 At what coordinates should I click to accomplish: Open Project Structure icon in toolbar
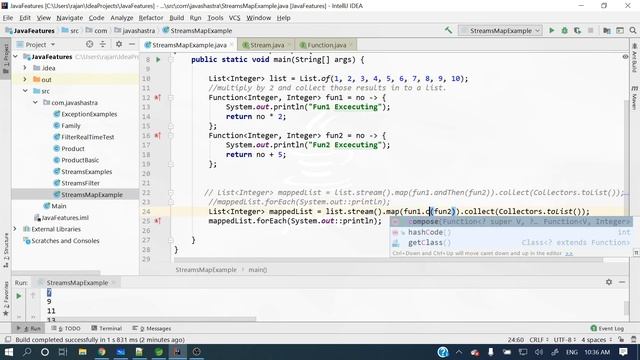click(x=607, y=30)
